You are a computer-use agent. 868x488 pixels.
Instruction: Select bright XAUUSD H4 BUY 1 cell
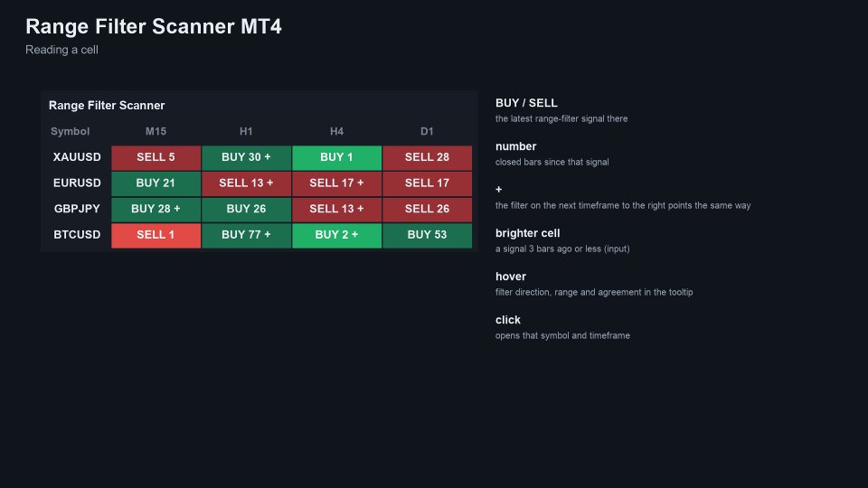(x=336, y=157)
